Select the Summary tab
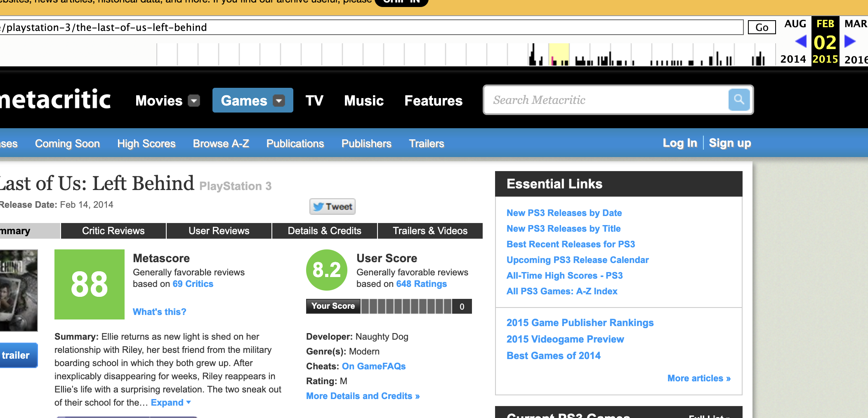Screen dimensions: 868x418 click(x=30, y=231)
